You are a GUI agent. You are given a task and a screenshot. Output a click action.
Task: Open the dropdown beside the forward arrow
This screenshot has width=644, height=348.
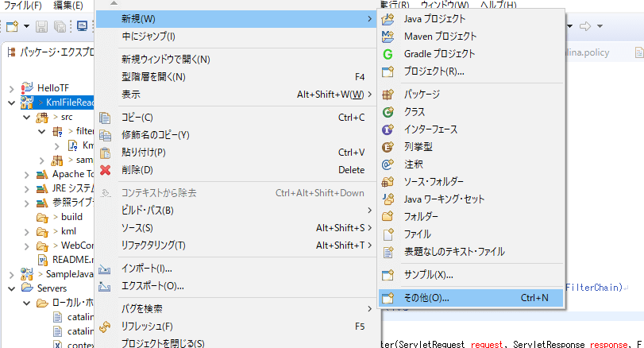pos(600,26)
